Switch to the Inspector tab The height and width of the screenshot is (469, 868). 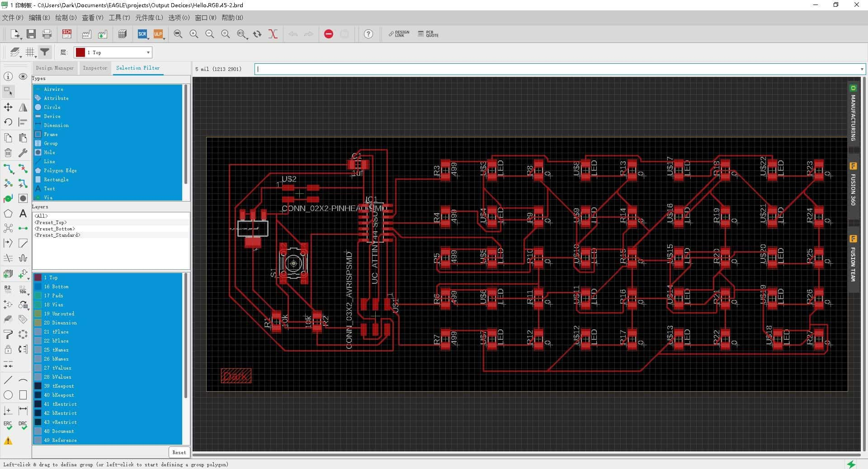point(95,68)
